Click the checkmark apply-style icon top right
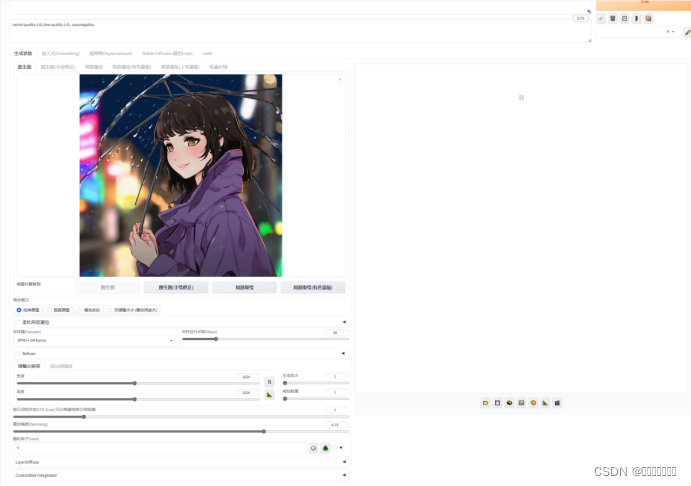 (x=601, y=19)
